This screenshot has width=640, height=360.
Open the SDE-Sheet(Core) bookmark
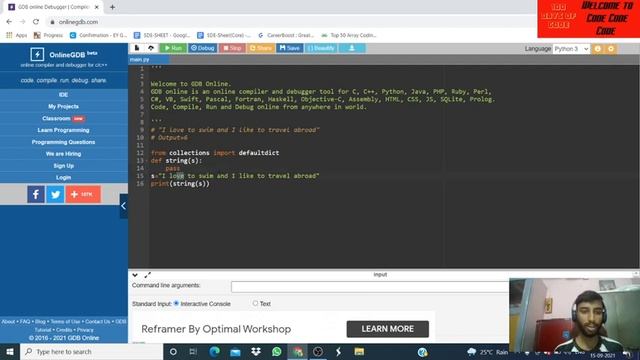click(224, 36)
